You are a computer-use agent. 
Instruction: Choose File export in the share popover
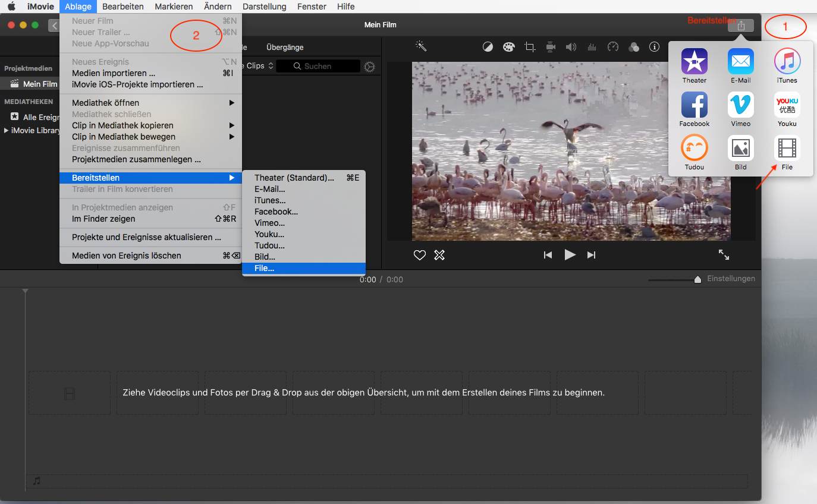tap(787, 153)
